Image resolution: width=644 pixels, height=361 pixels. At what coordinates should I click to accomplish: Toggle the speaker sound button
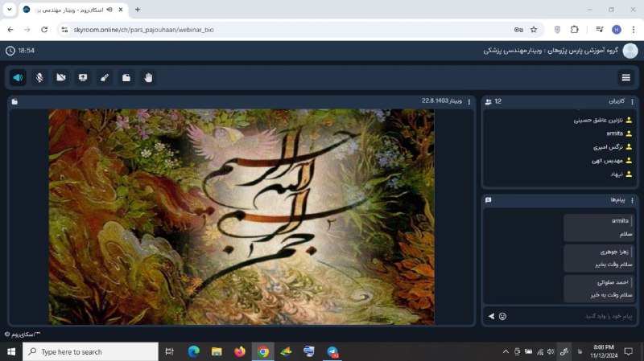18,77
